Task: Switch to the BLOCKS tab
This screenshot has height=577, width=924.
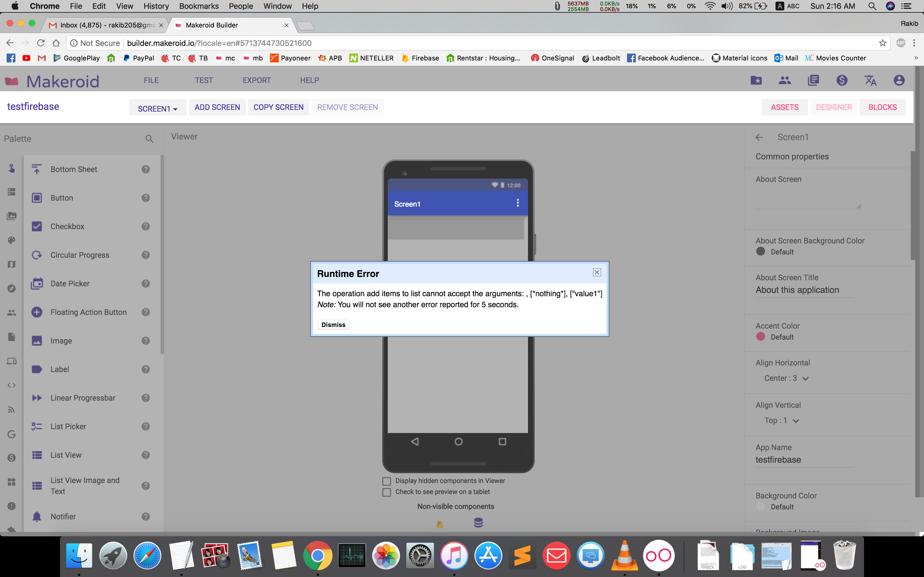Action: (882, 107)
